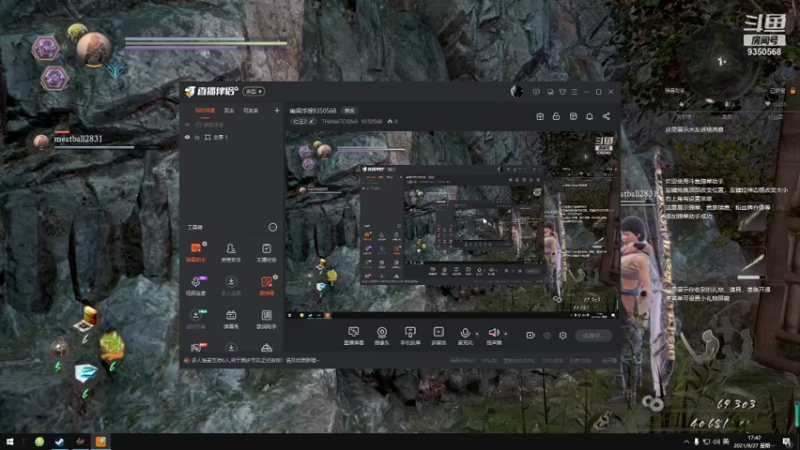The image size is (800, 450).
Task: Open the settings gear in bottom bar
Action: [563, 335]
